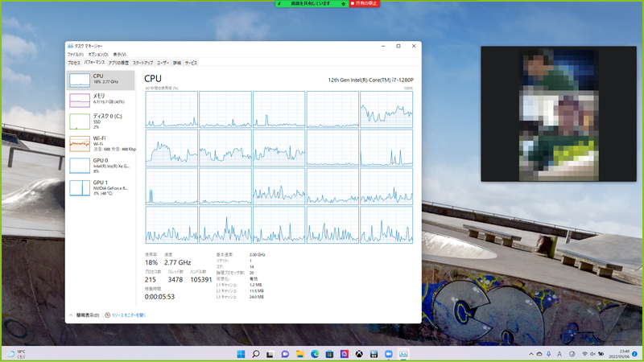Open the 表示(V) menu
Image resolution: width=644 pixels, height=362 pixels.
click(x=119, y=54)
